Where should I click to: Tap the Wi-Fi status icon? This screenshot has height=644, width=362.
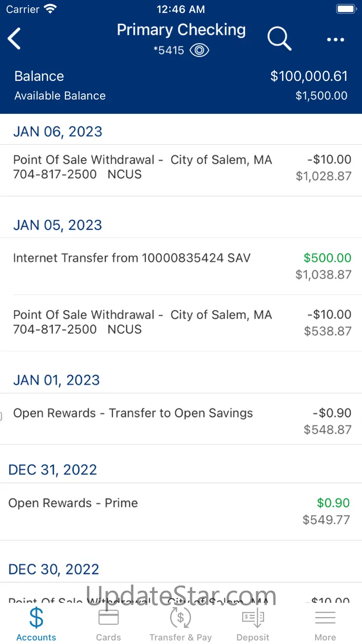50,9
